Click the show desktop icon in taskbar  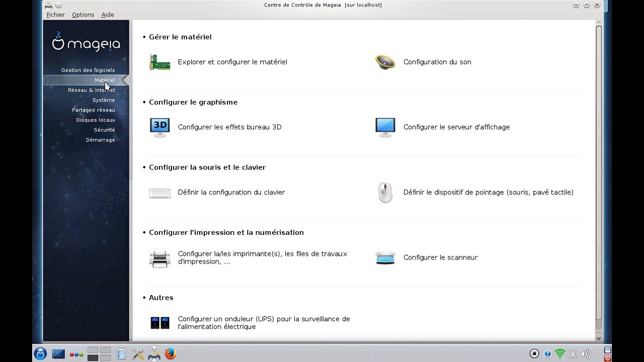pos(58,354)
